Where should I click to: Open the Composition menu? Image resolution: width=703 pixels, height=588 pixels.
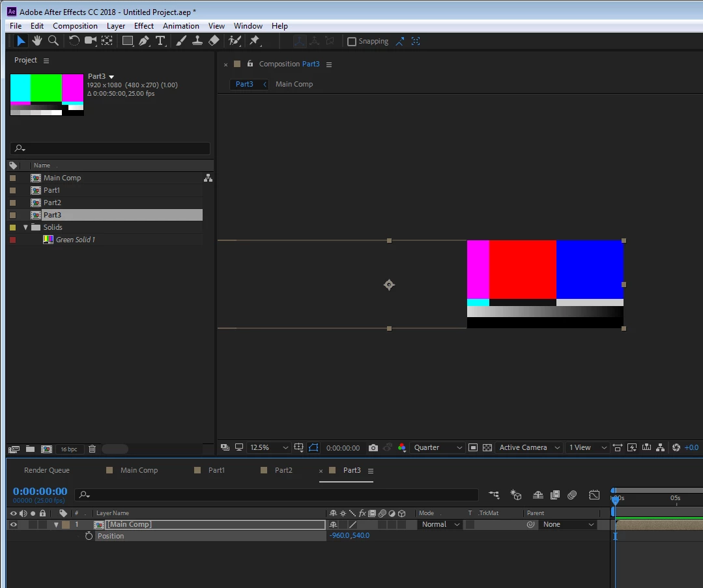pyautogui.click(x=75, y=26)
